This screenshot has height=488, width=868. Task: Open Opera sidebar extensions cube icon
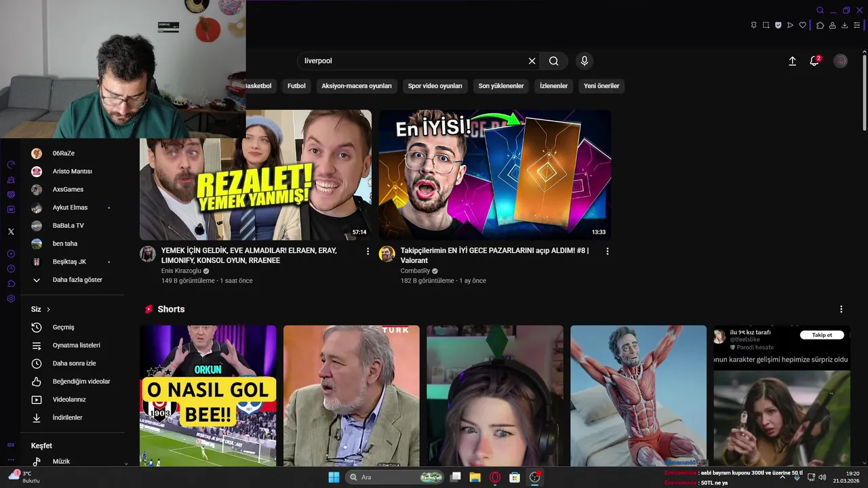click(x=11, y=284)
